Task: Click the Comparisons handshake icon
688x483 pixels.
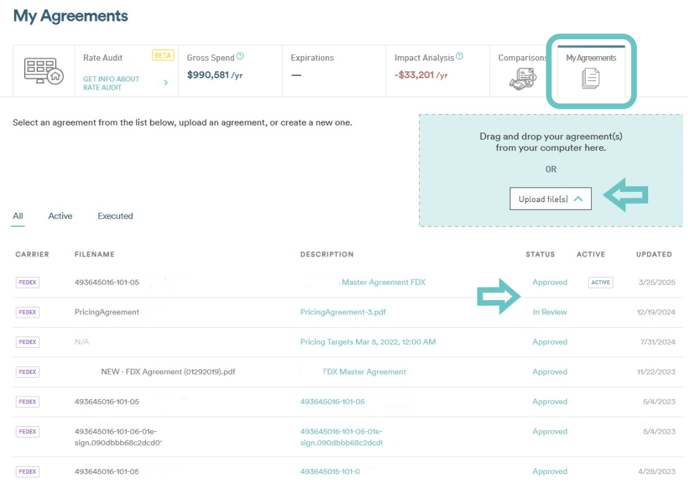Action: (522, 80)
